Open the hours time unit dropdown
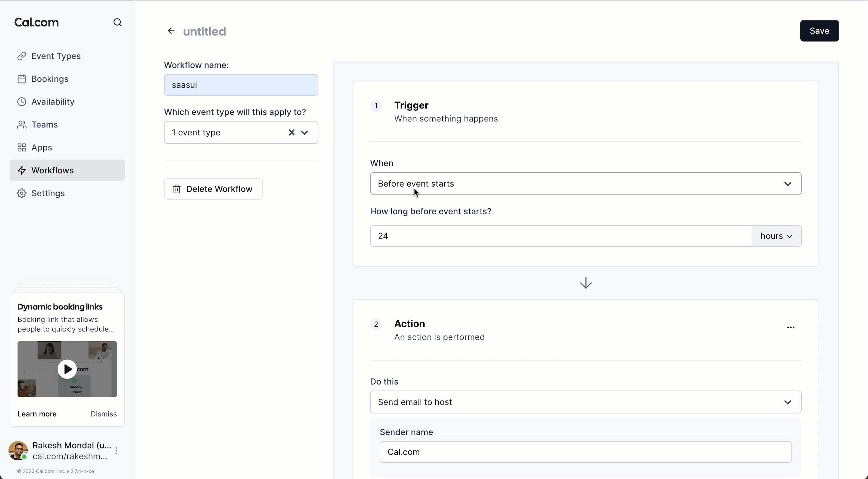Viewport: 868px width, 479px height. coord(777,236)
